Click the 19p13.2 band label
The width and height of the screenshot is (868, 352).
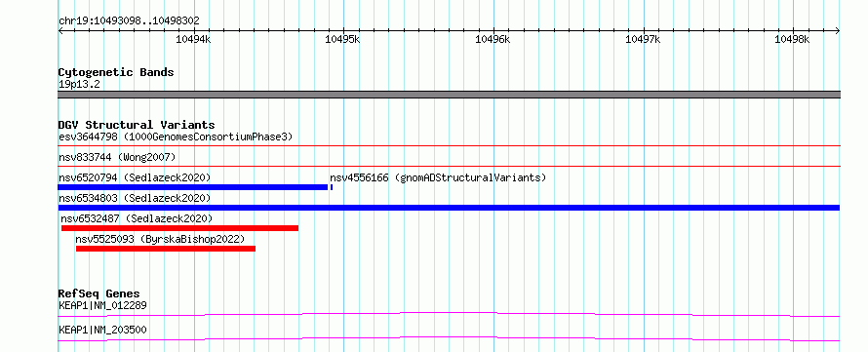point(79,85)
